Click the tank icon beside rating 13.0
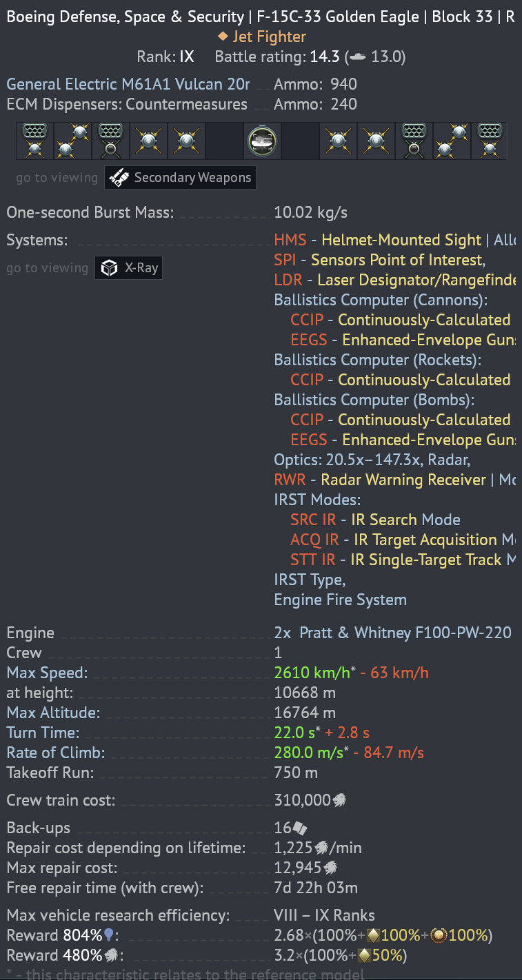 (x=358, y=57)
